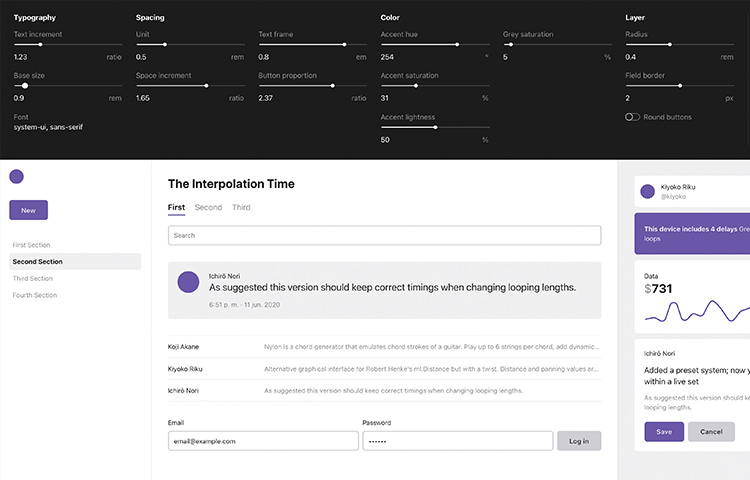Adjust the Unit spacing slider
Viewport: 750px width, 480px height.
click(x=190, y=44)
